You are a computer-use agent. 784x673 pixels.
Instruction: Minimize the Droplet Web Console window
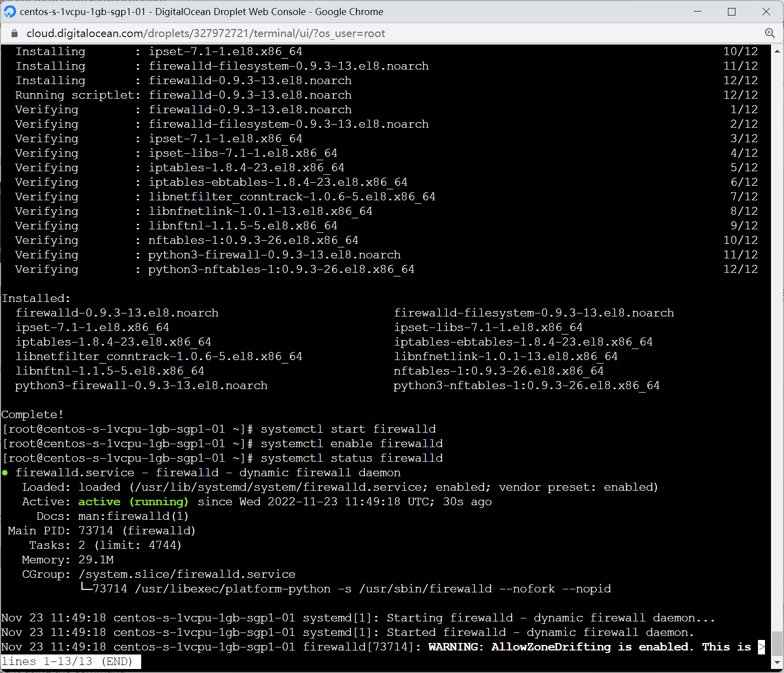click(697, 12)
